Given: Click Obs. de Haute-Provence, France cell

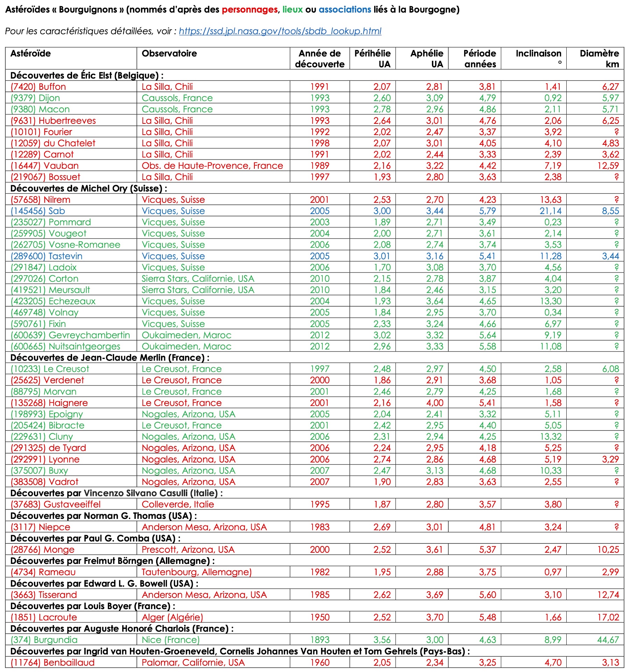Looking at the screenshot, I should tap(212, 166).
